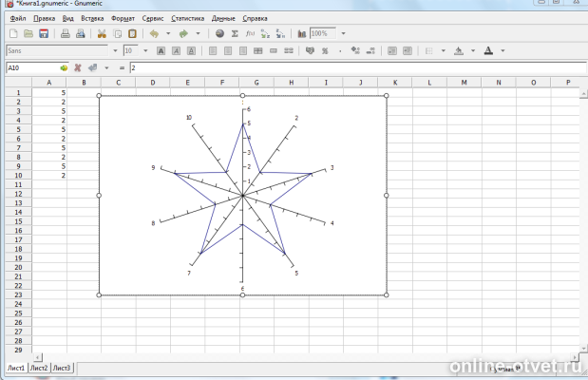Image resolution: width=588 pixels, height=380 pixels.
Task: Switch to the Лист2 sheet tab
Action: tap(39, 368)
